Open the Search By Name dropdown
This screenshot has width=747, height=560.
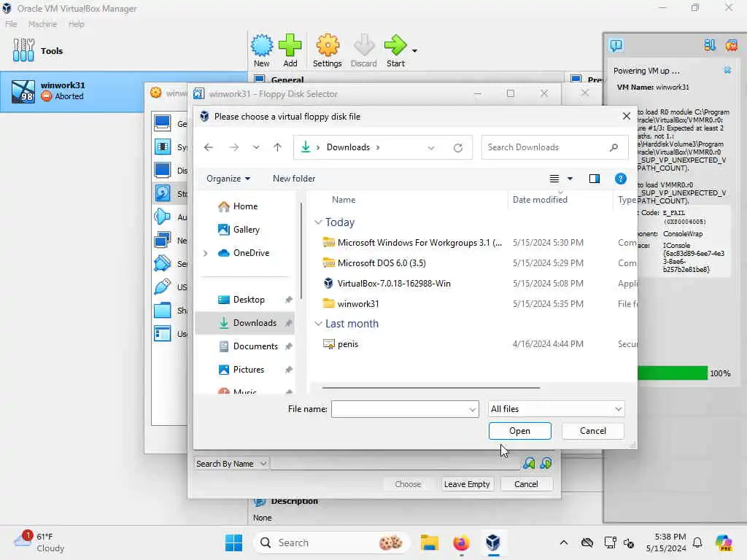pyautogui.click(x=231, y=464)
